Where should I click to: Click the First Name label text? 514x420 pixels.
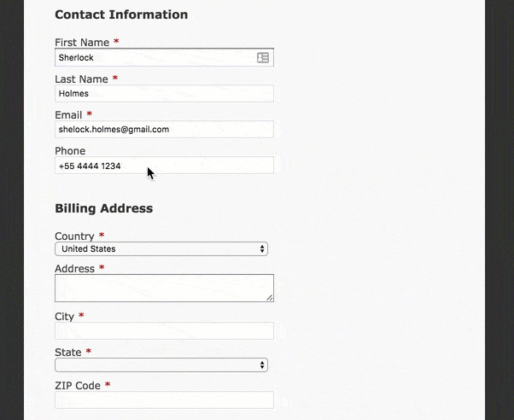82,43
